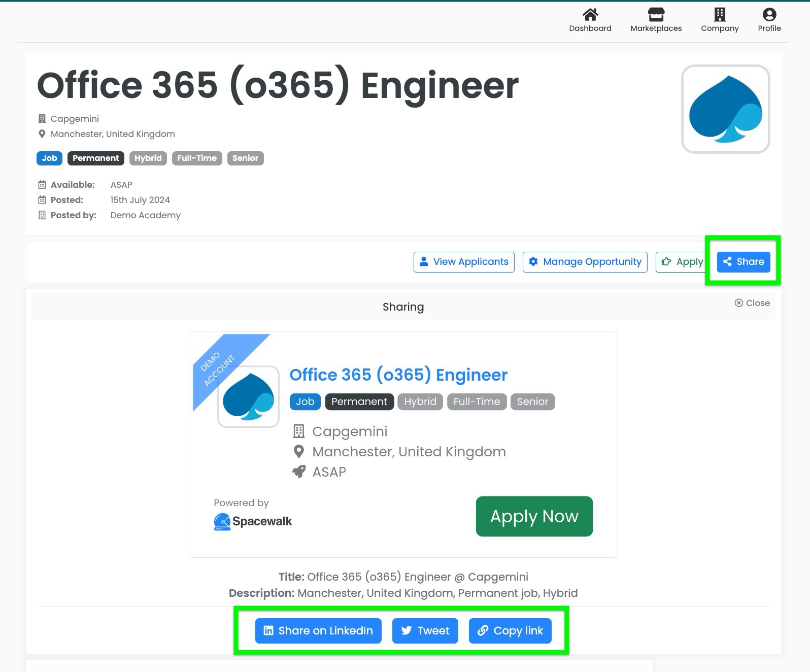The width and height of the screenshot is (810, 672).
Task: Click the Description line below share card
Action: coord(403,593)
